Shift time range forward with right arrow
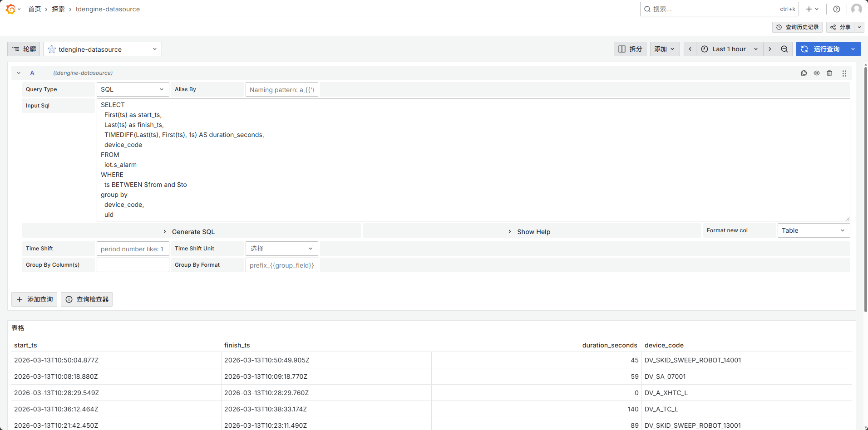The height and width of the screenshot is (430, 868). point(770,49)
